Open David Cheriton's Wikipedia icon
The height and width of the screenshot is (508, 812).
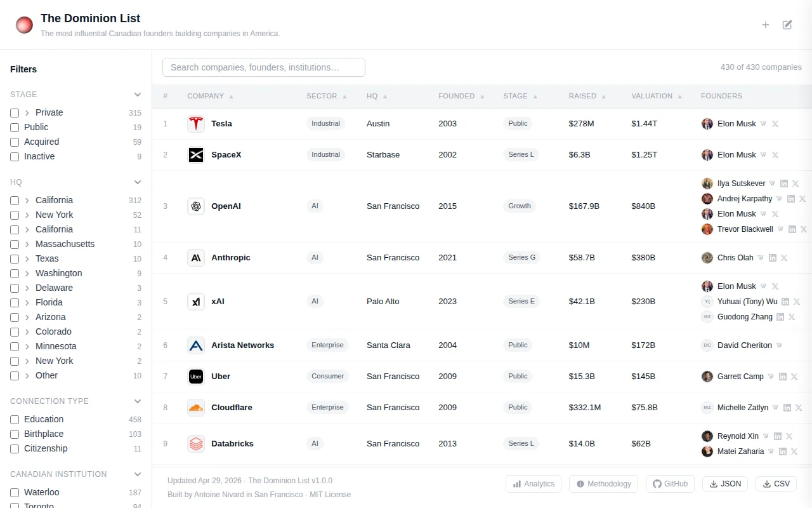coord(779,345)
